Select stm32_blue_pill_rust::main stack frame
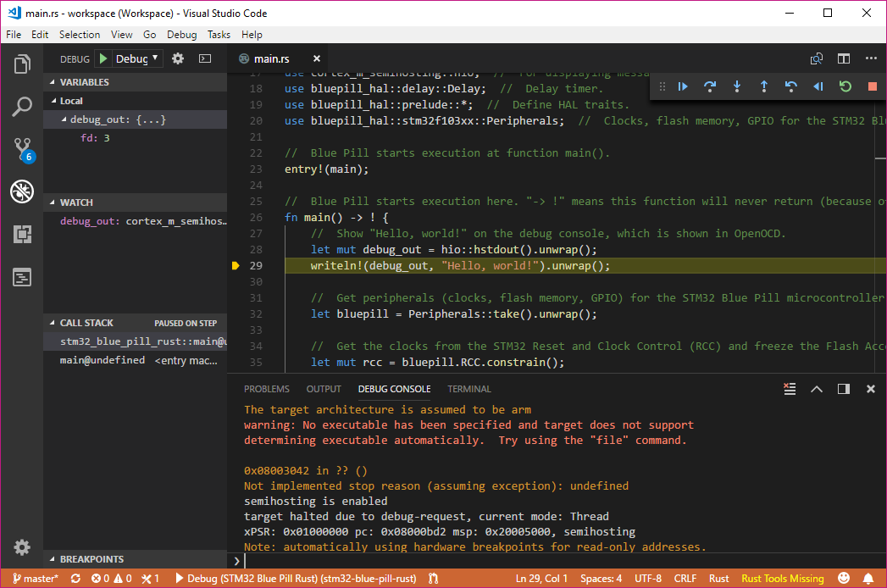The image size is (887, 588). tap(136, 341)
